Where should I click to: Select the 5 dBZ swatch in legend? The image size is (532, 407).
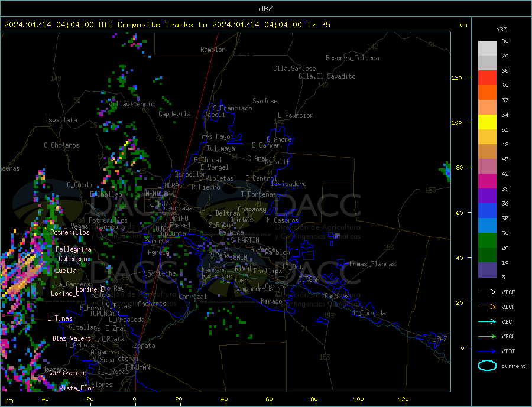[x=487, y=270]
